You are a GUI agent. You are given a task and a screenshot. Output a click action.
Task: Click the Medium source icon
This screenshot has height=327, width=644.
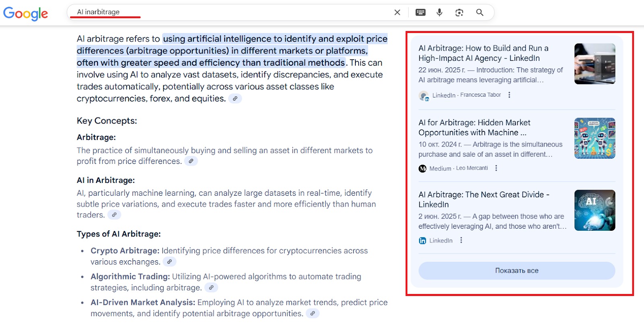click(x=423, y=168)
